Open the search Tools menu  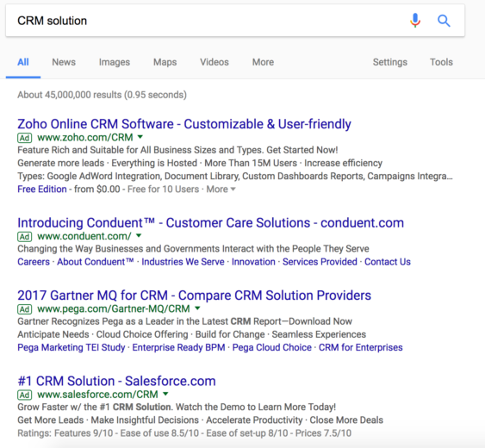click(441, 62)
